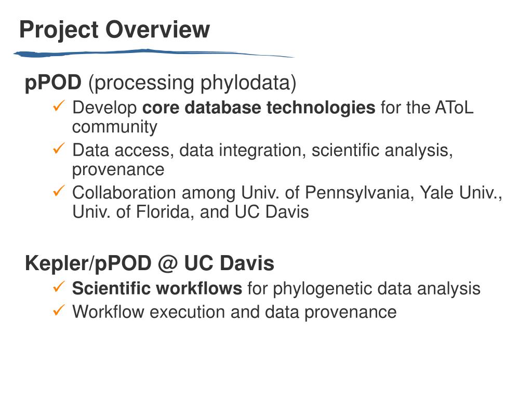Click the text processing phylodata in parentheses
The image size is (532, 399).
click(192, 83)
